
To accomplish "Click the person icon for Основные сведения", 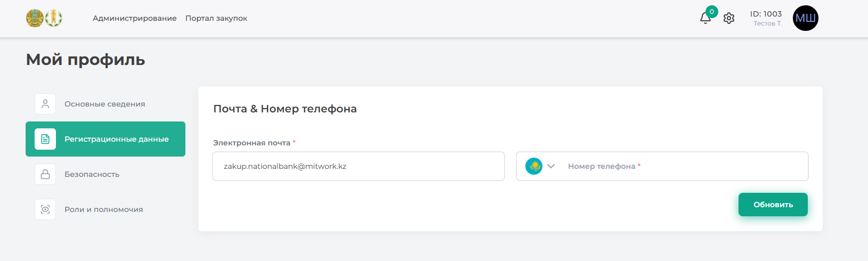I will tap(45, 104).
